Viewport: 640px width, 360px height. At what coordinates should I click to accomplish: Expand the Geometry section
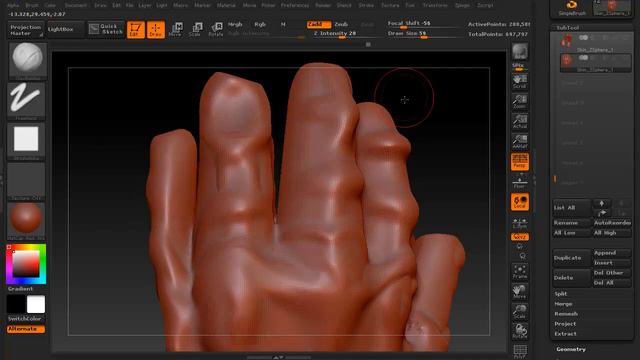(x=571, y=349)
